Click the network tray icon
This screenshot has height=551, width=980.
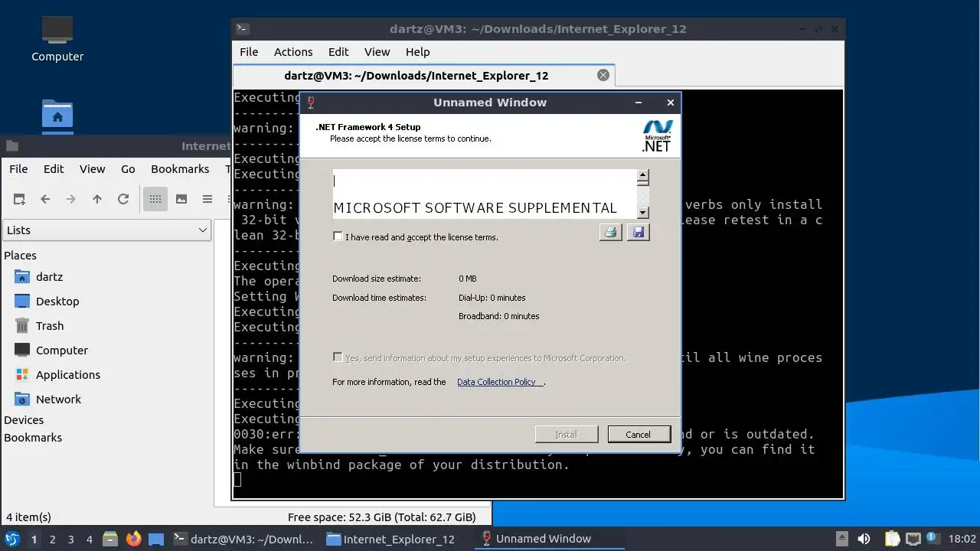tap(913, 539)
